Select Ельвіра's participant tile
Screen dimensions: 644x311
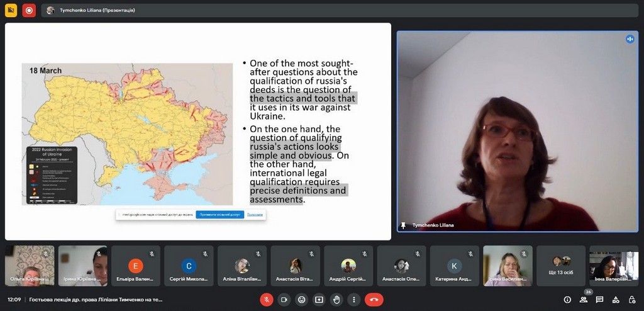136,266
